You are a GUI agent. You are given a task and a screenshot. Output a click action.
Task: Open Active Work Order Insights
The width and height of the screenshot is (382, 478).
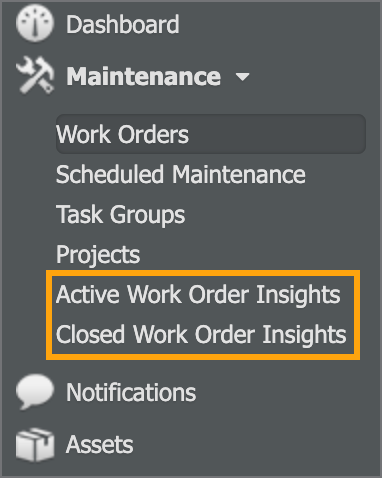(198, 295)
